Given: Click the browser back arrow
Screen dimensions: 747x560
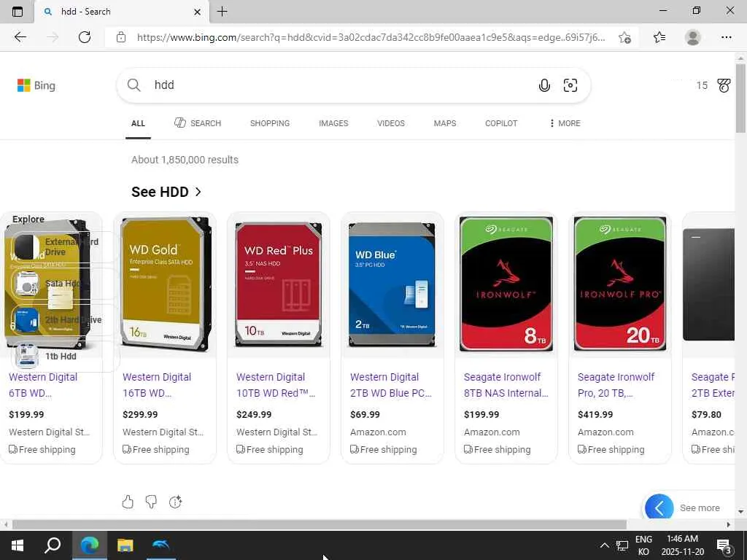Looking at the screenshot, I should pos(20,37).
